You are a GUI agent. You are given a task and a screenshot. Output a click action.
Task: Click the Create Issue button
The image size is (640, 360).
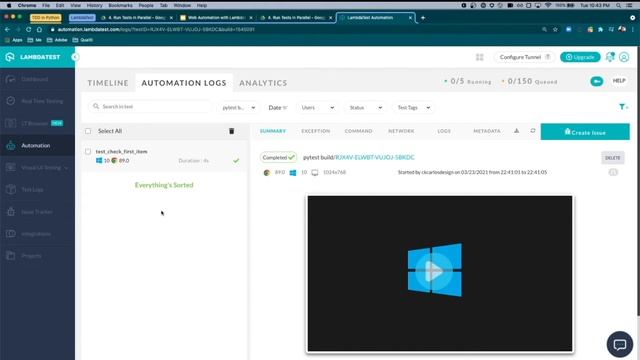pyautogui.click(x=585, y=132)
